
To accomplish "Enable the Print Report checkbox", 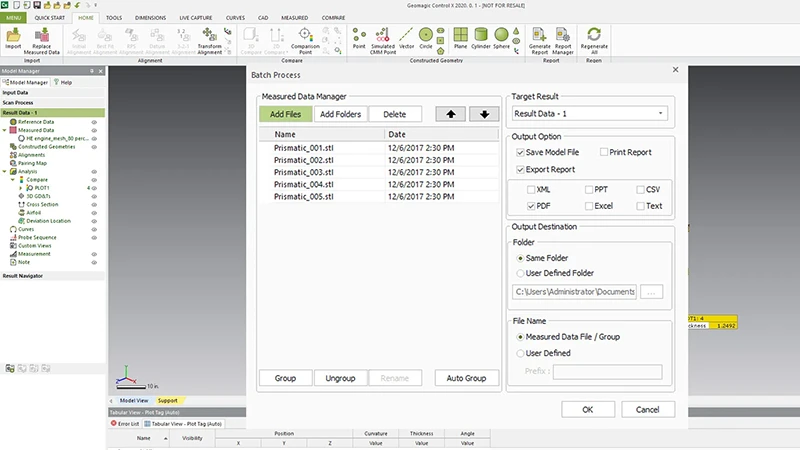I will [604, 152].
